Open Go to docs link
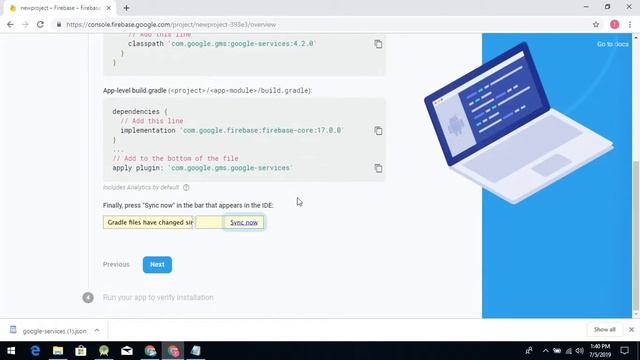Viewport: 640px width, 360px height. (x=613, y=44)
